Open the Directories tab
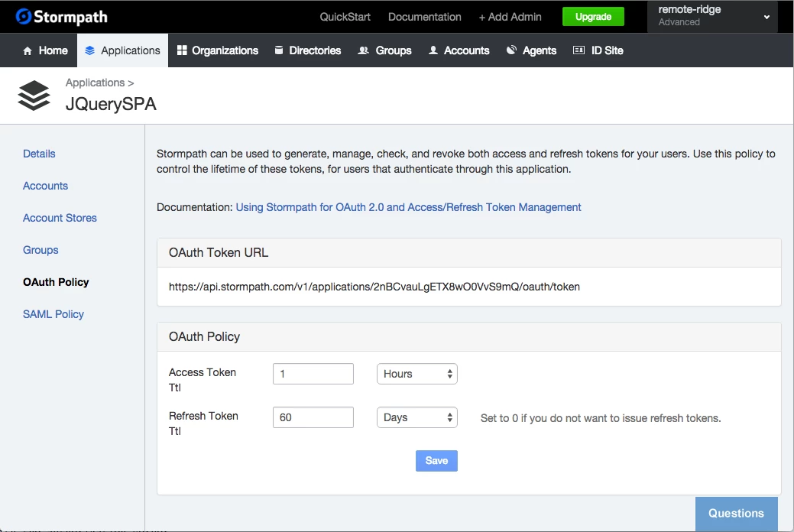 pos(308,50)
